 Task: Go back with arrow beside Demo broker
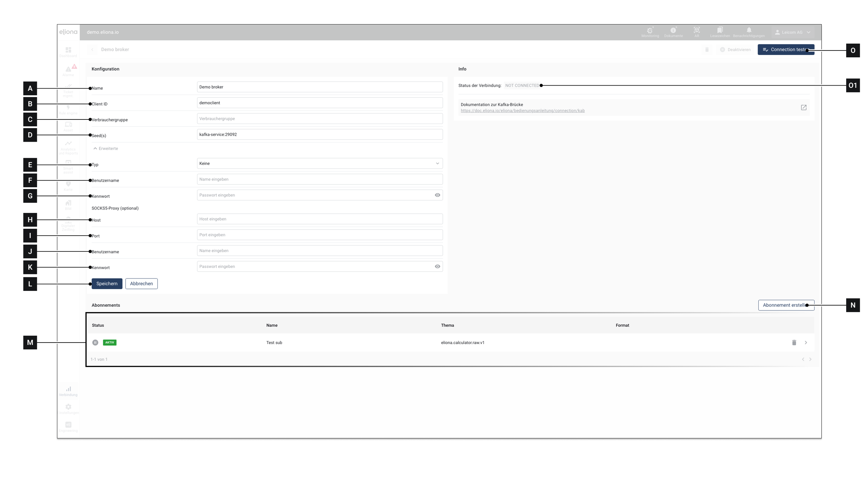(x=92, y=50)
